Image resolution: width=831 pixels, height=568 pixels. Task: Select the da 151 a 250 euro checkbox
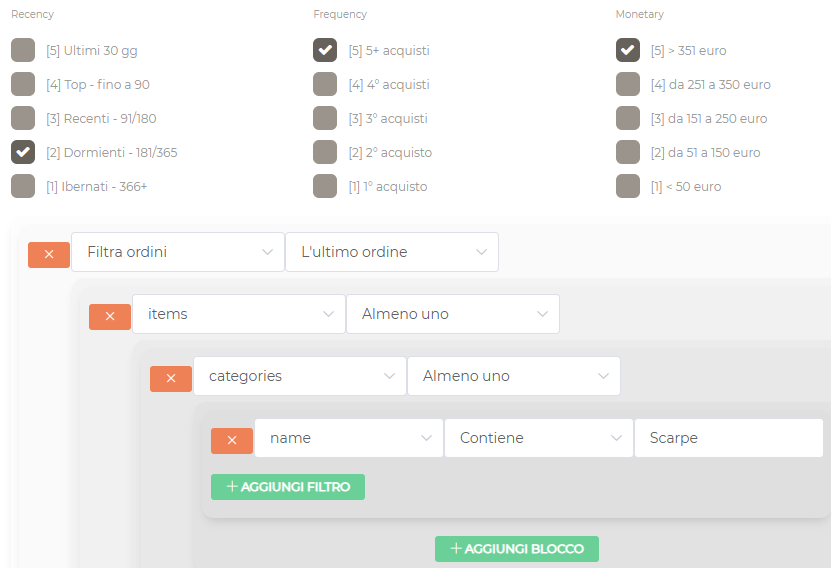point(628,119)
